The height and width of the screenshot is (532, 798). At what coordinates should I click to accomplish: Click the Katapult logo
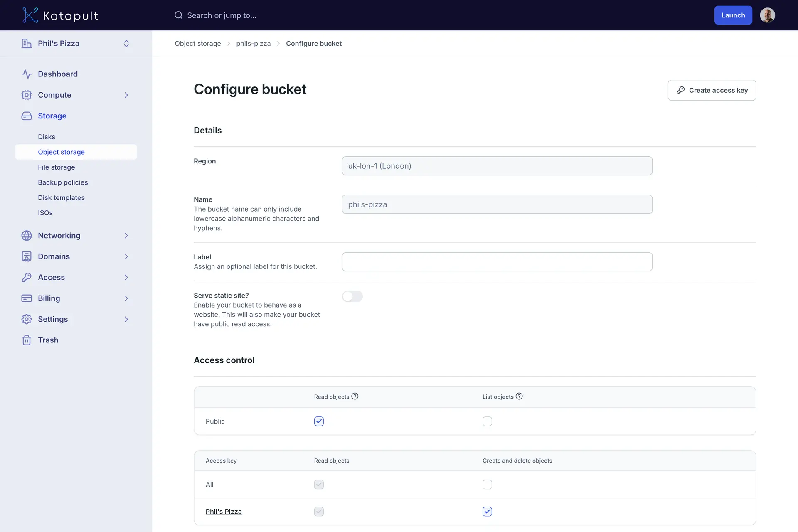tap(60, 15)
